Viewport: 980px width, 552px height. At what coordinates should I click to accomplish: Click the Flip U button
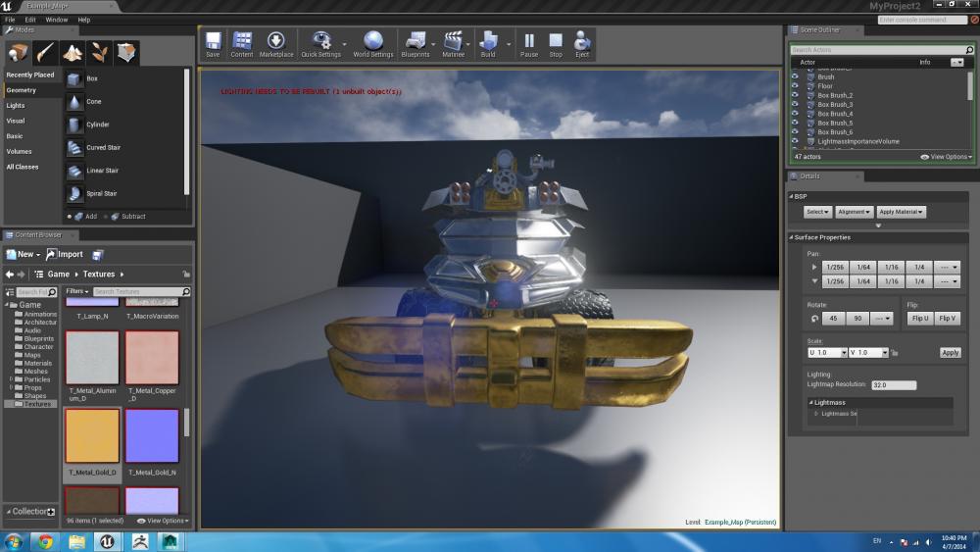919,319
